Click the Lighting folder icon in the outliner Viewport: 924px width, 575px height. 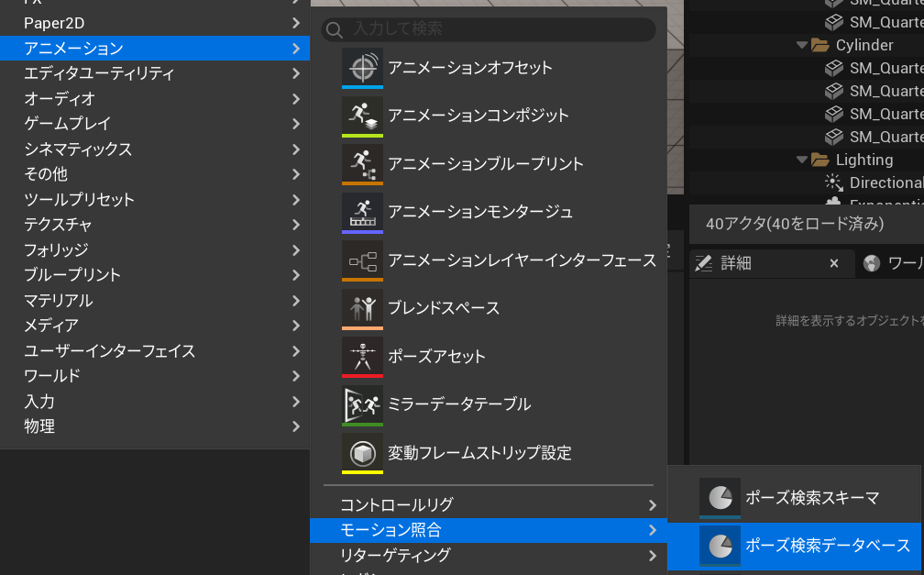coord(819,160)
